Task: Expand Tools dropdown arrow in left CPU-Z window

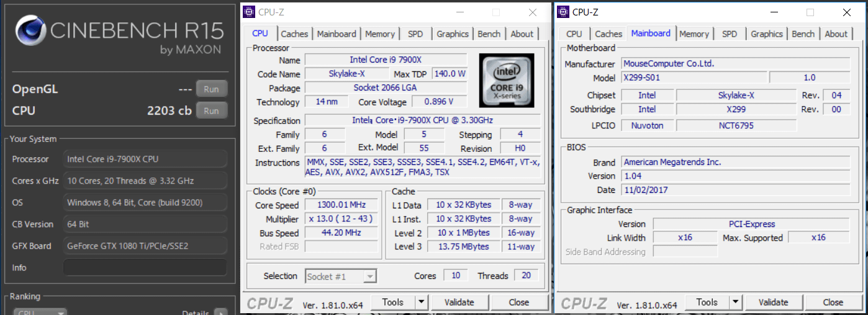Action: coord(422,303)
